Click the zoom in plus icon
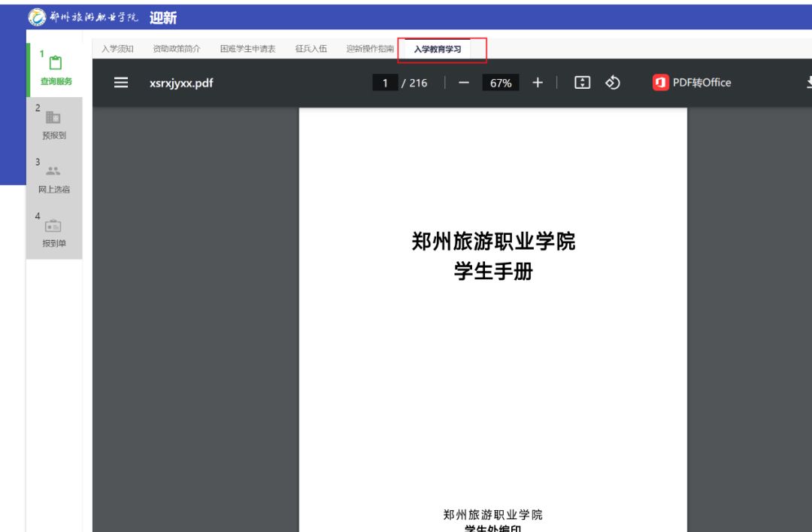The image size is (812, 532). tap(538, 83)
